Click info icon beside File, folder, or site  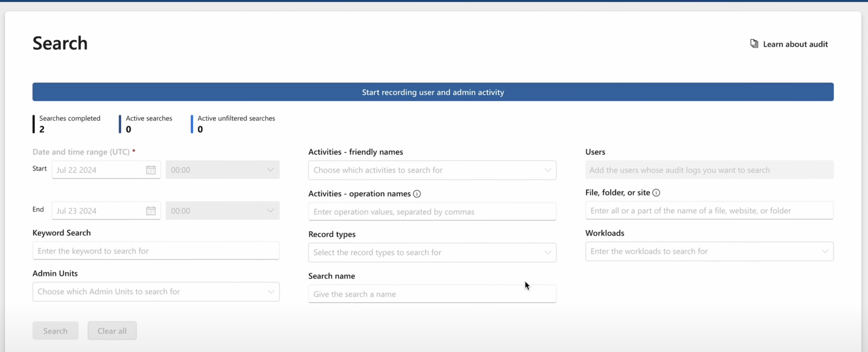click(656, 192)
